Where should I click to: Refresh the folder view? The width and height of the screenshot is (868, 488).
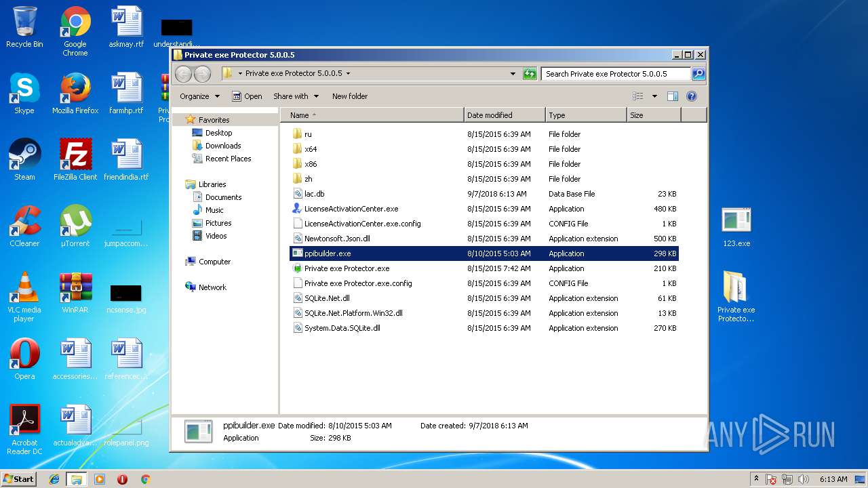coord(530,74)
